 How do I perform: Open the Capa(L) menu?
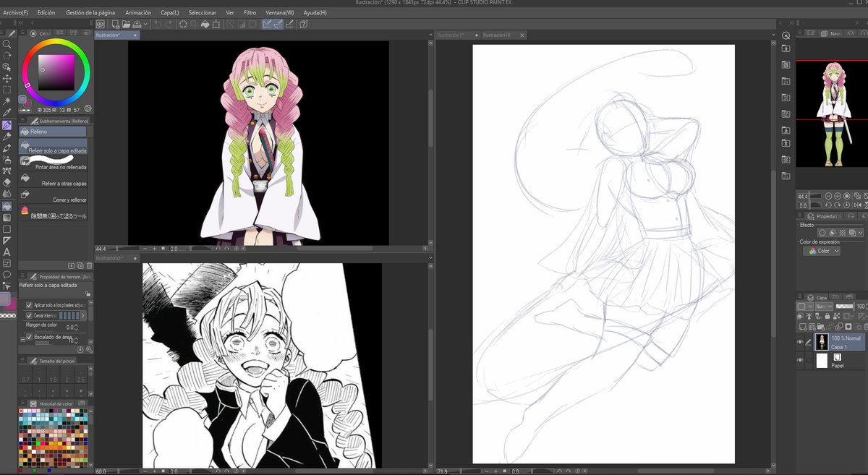(x=170, y=12)
